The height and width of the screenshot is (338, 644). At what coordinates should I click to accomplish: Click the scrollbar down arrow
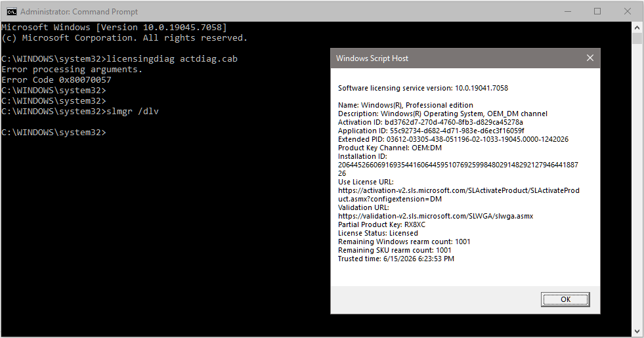[637, 331]
